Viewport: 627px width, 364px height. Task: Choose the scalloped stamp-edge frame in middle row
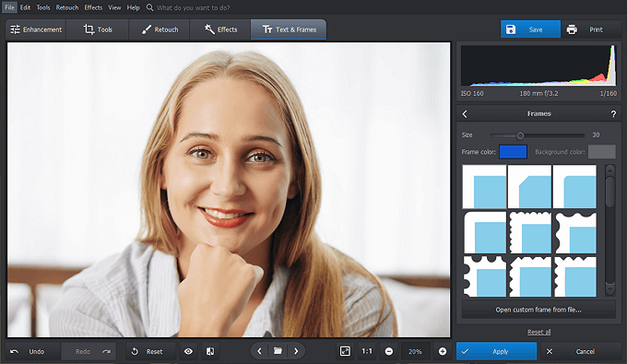(x=529, y=232)
